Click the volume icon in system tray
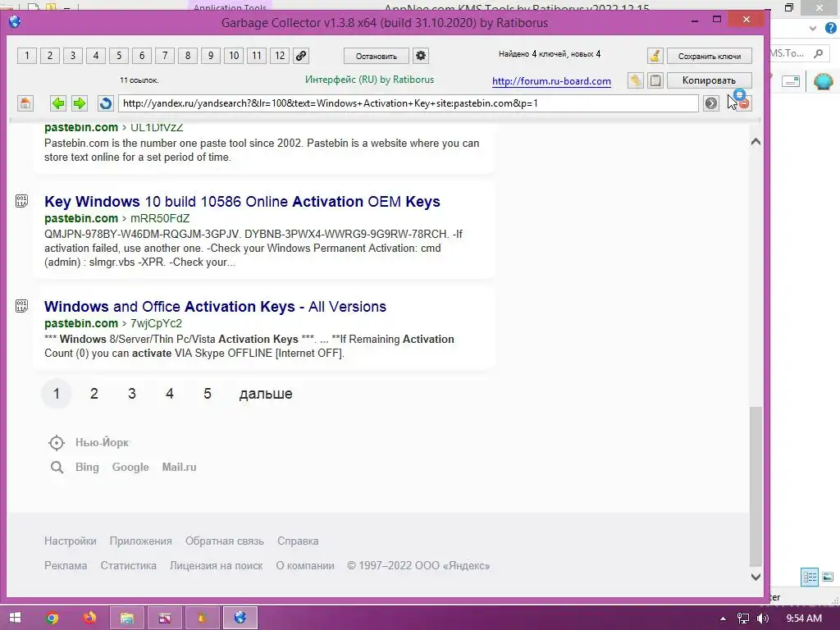 763,619
